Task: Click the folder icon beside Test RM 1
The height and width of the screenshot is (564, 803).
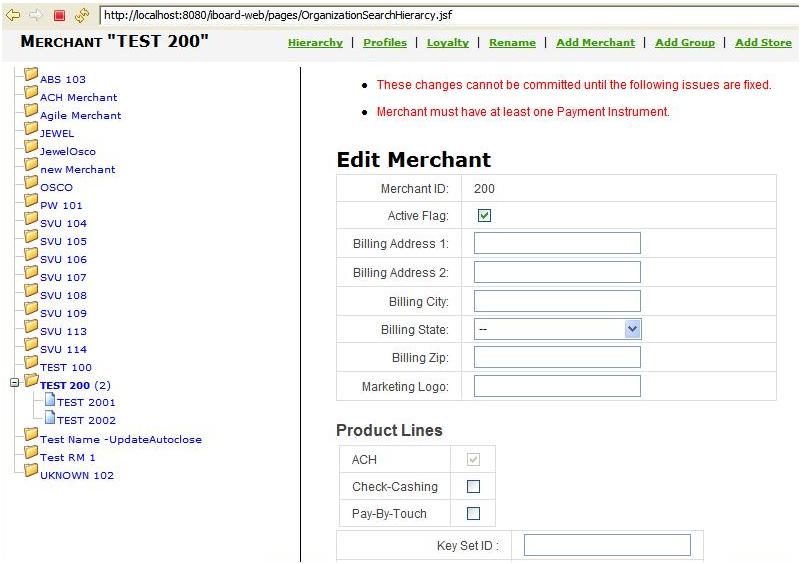Action: [31, 452]
